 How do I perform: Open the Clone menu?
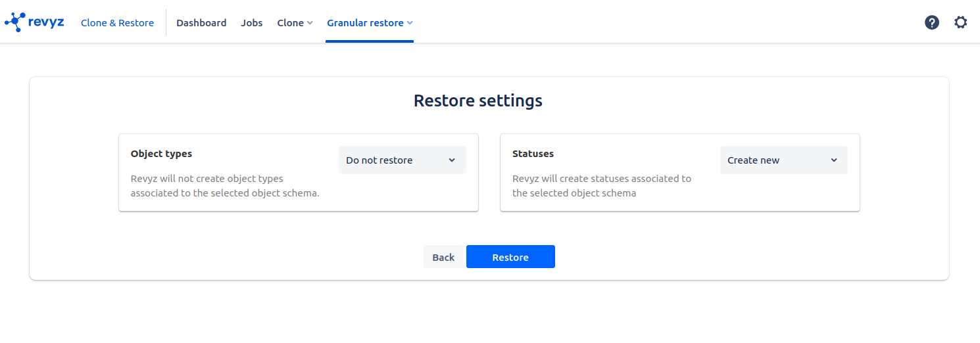[290, 23]
